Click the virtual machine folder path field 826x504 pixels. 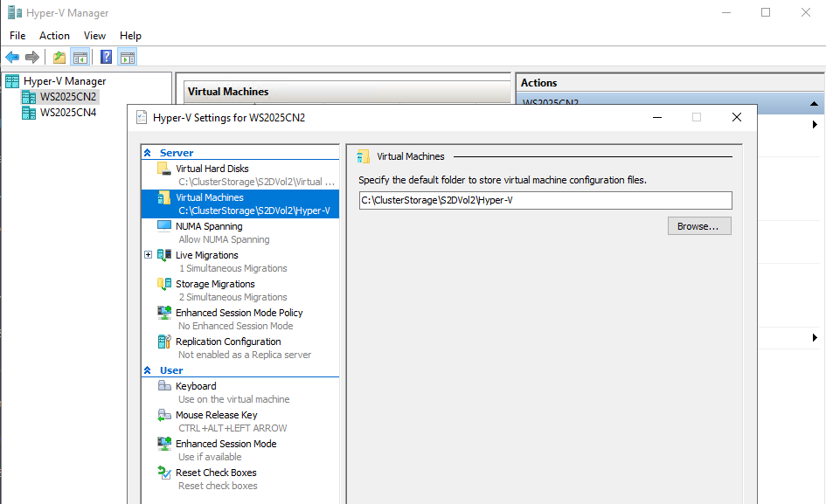[x=546, y=200]
